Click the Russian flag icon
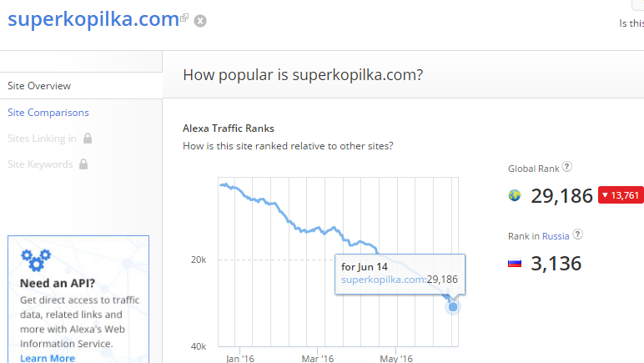644x363 pixels. (x=515, y=263)
